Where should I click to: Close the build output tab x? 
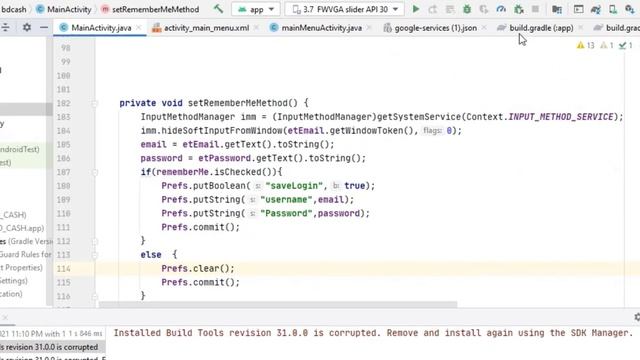4,317
